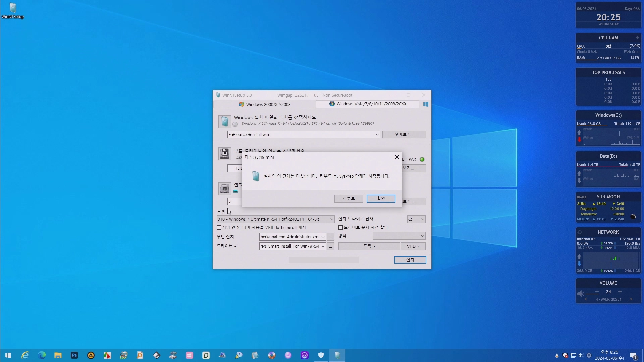This screenshot has width=644, height=362.
Task: Confirm the dialog with 확인
Action: click(x=381, y=199)
